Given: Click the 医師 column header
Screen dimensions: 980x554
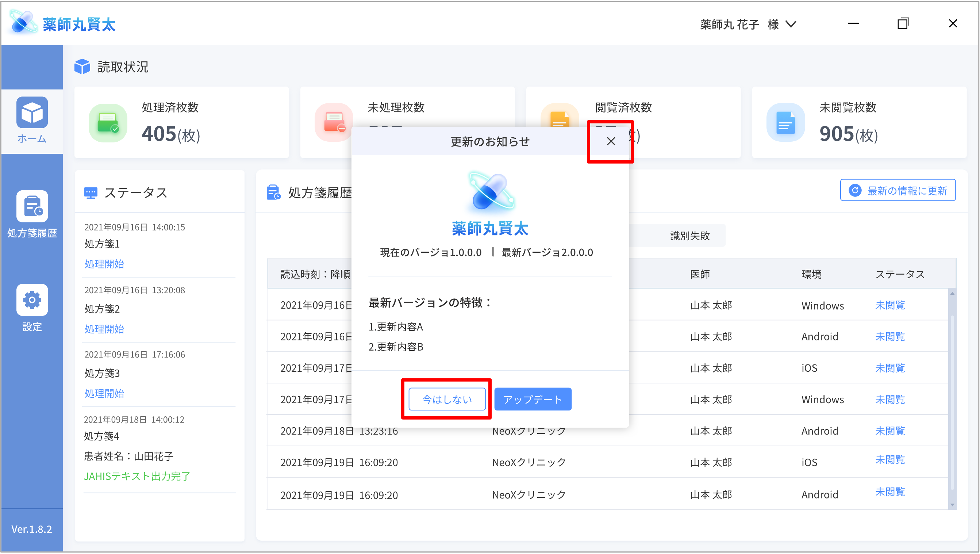Looking at the screenshot, I should 700,274.
